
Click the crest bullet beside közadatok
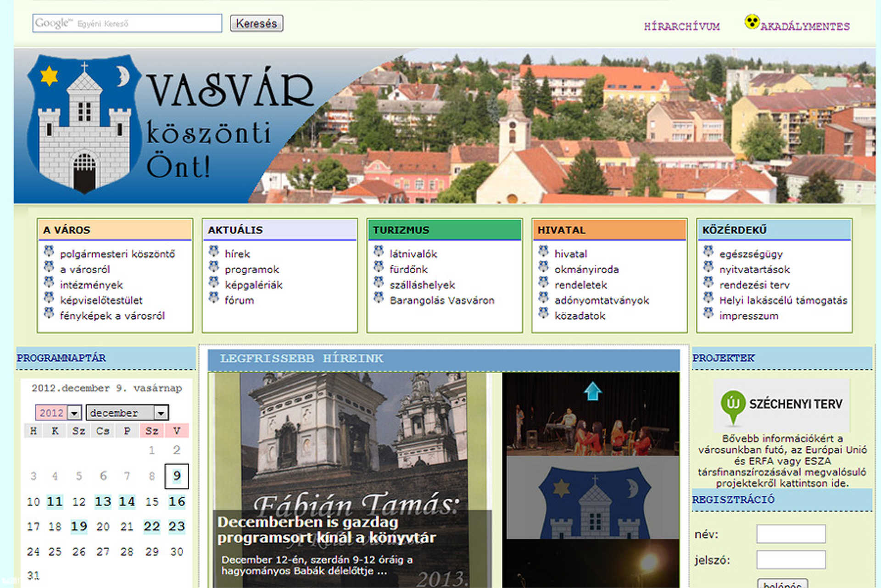(x=544, y=313)
